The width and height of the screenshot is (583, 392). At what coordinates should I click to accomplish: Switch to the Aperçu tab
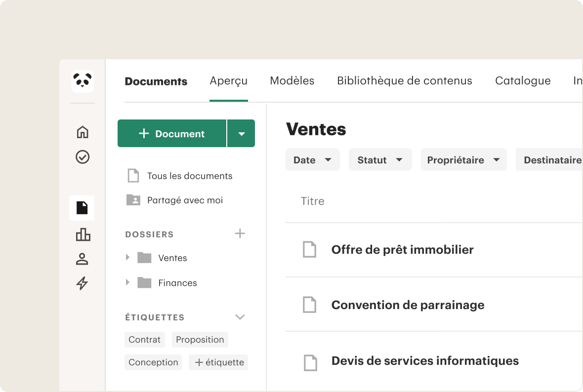point(229,80)
